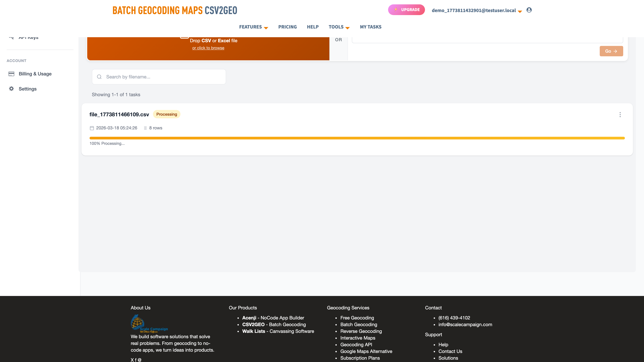Click the 'or click to browse' link

tap(208, 48)
